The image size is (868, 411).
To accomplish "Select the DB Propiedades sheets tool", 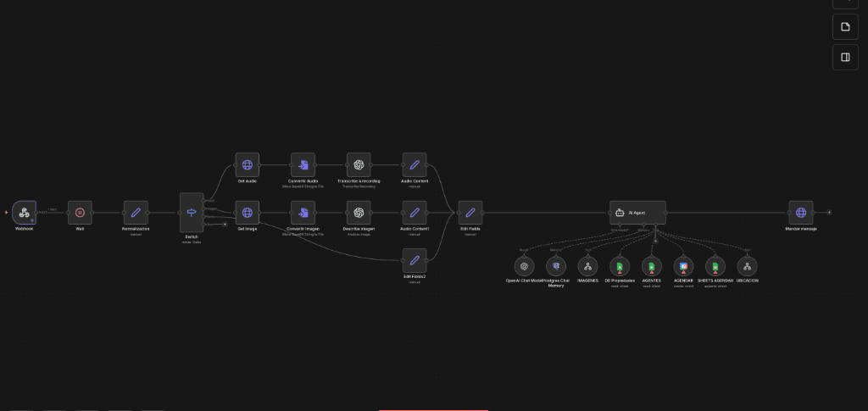I will [620, 267].
